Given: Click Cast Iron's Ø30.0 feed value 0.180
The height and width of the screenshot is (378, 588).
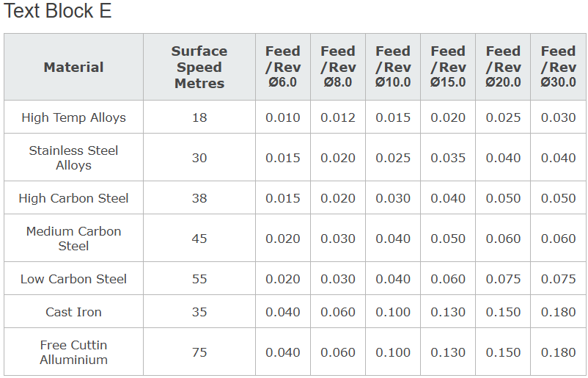Looking at the screenshot, I should (558, 312).
